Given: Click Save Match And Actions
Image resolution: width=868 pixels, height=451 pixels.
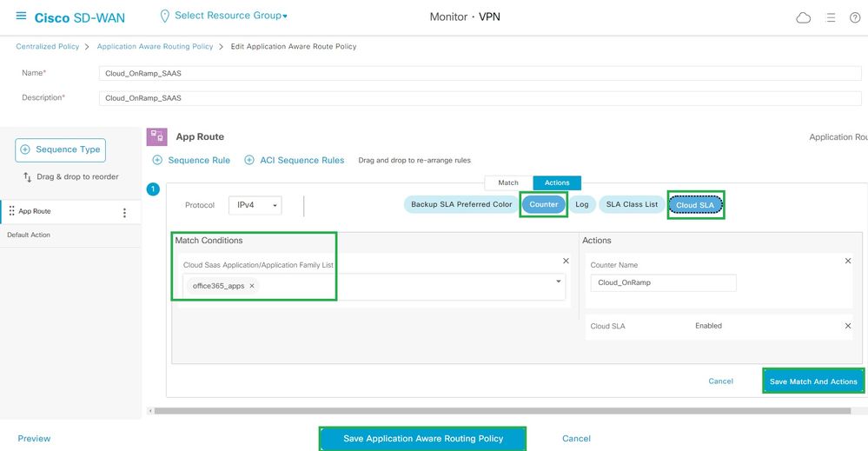Looking at the screenshot, I should pyautogui.click(x=813, y=381).
